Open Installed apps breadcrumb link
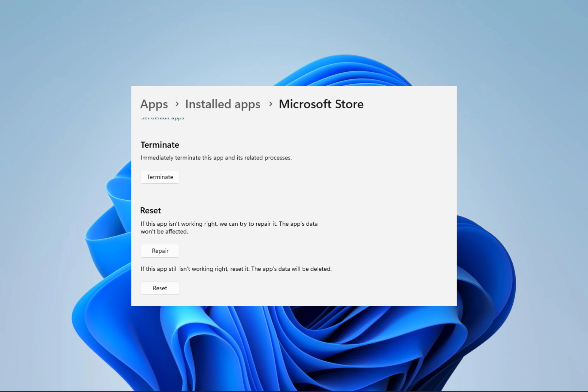Image resolution: width=588 pixels, height=392 pixels. coord(223,104)
